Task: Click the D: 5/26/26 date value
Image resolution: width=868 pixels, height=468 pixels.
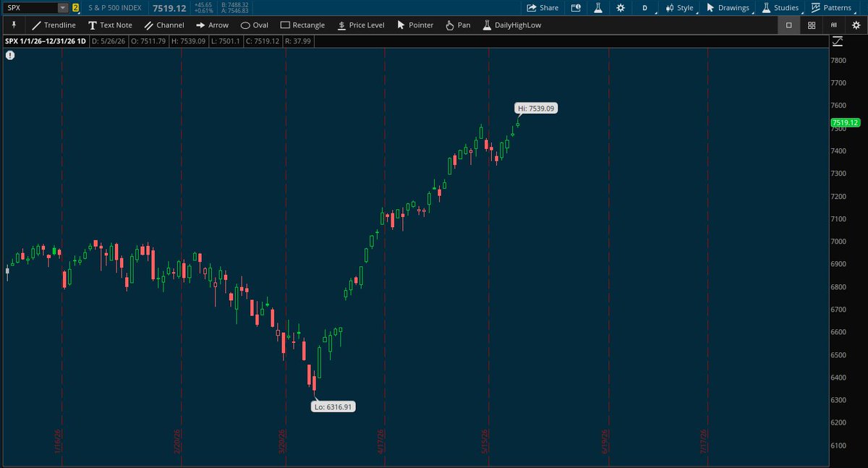Action: coord(109,41)
